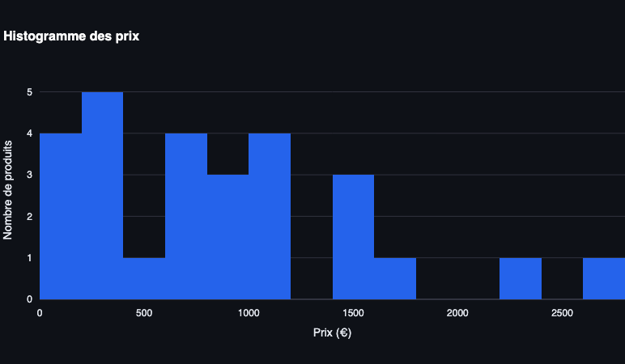Click the histogram bar for 0–200 €

pos(61,216)
